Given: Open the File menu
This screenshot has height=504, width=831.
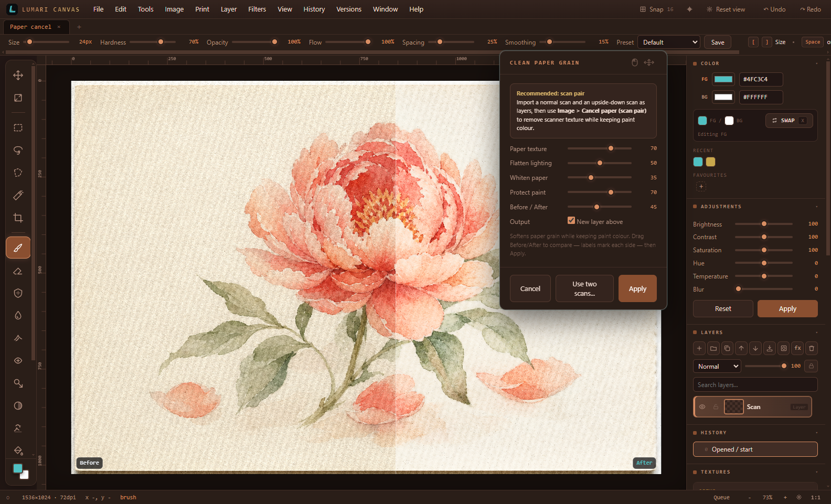Looking at the screenshot, I should [x=98, y=9].
